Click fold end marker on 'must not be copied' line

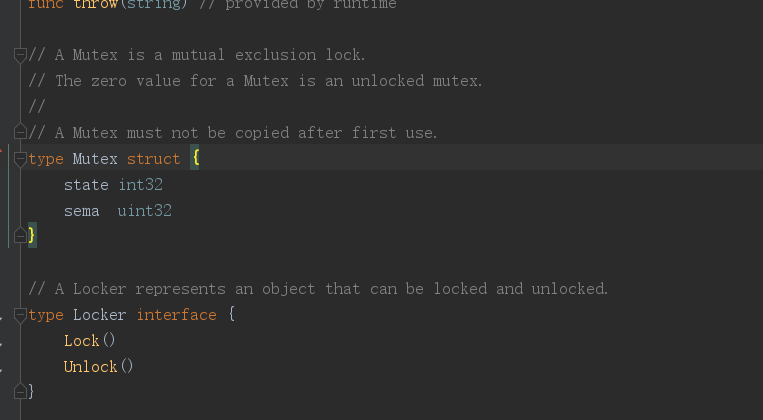pyautogui.click(x=20, y=133)
